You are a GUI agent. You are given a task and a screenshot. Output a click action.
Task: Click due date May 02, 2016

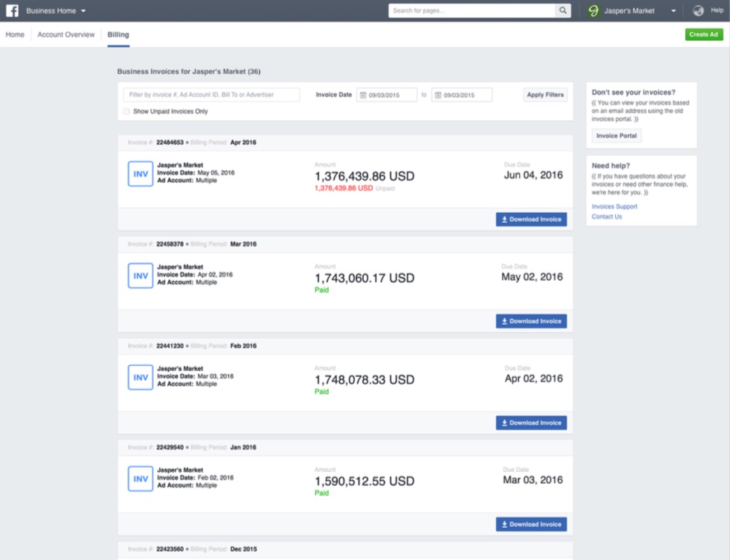click(532, 277)
